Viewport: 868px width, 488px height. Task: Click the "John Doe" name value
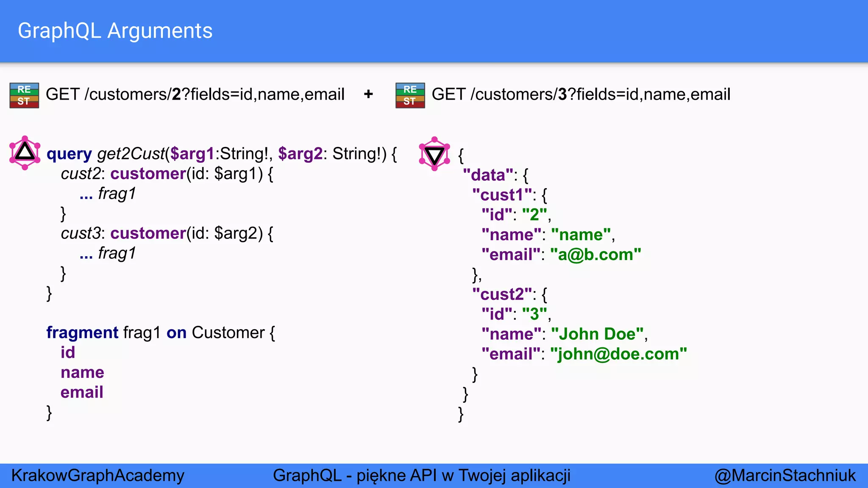click(598, 334)
